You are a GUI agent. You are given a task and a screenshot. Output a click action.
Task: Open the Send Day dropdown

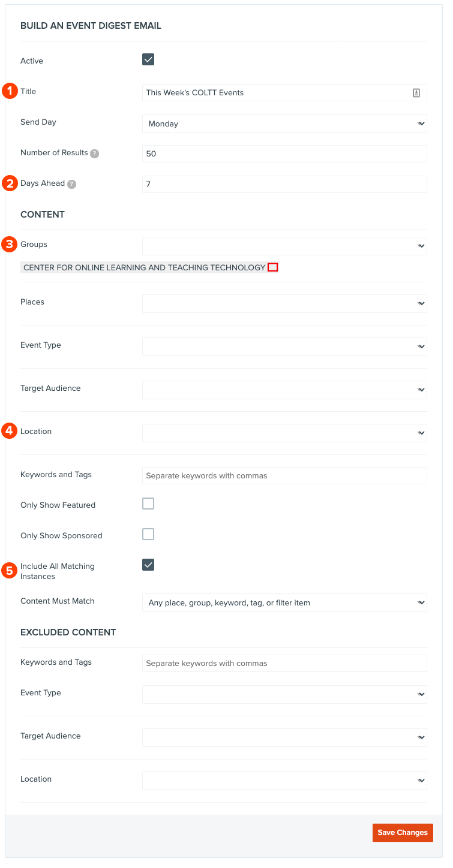point(284,123)
